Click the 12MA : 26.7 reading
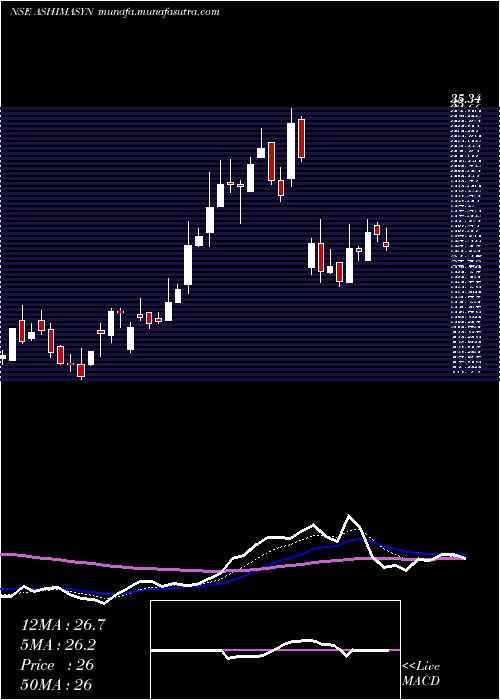The image size is (500, 700). tap(63, 625)
